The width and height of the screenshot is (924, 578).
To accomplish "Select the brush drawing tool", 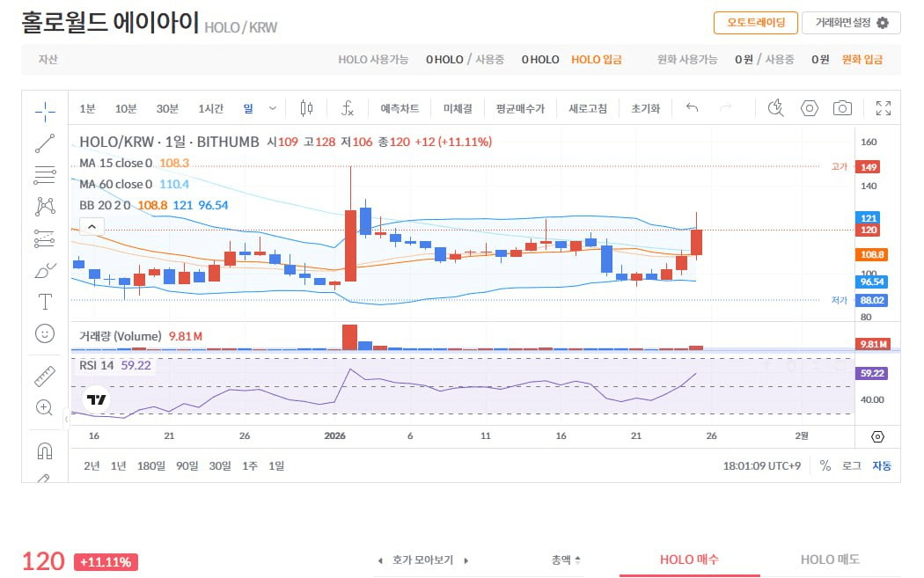I will click(45, 270).
